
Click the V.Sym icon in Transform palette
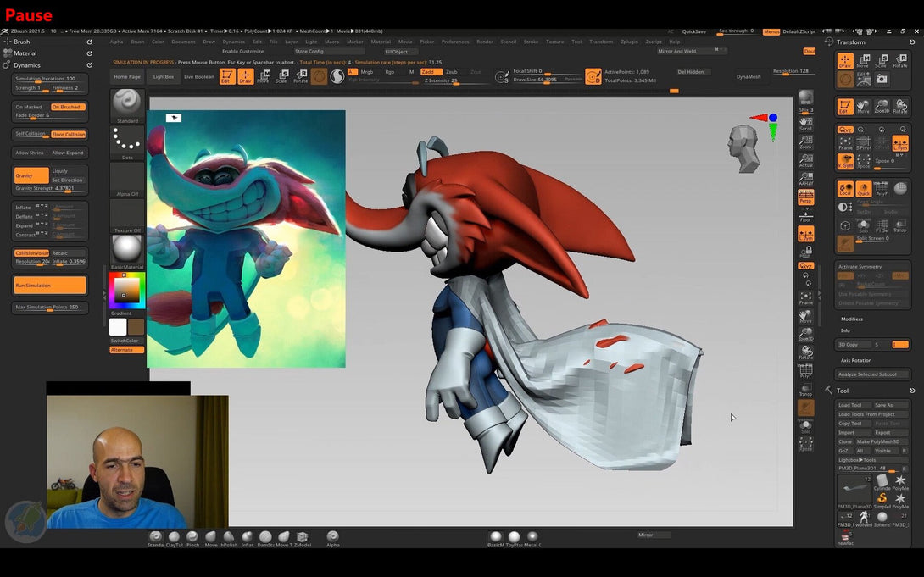point(845,161)
